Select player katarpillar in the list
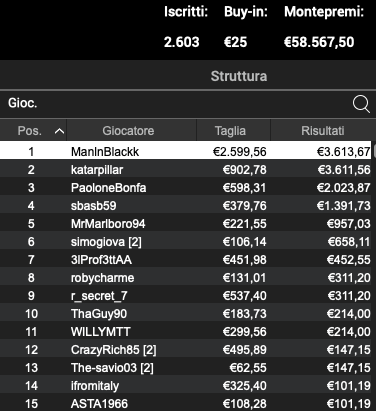 (x=186, y=170)
